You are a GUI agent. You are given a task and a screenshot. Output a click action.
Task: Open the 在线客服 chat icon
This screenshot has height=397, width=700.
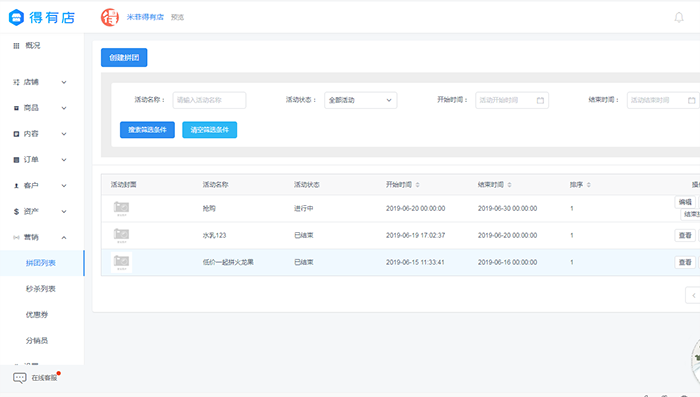[20, 378]
